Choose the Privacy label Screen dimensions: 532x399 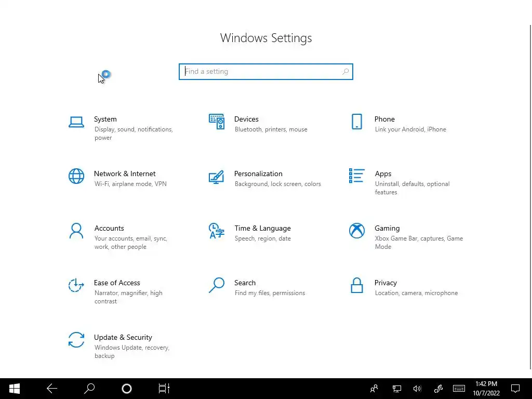point(385,283)
